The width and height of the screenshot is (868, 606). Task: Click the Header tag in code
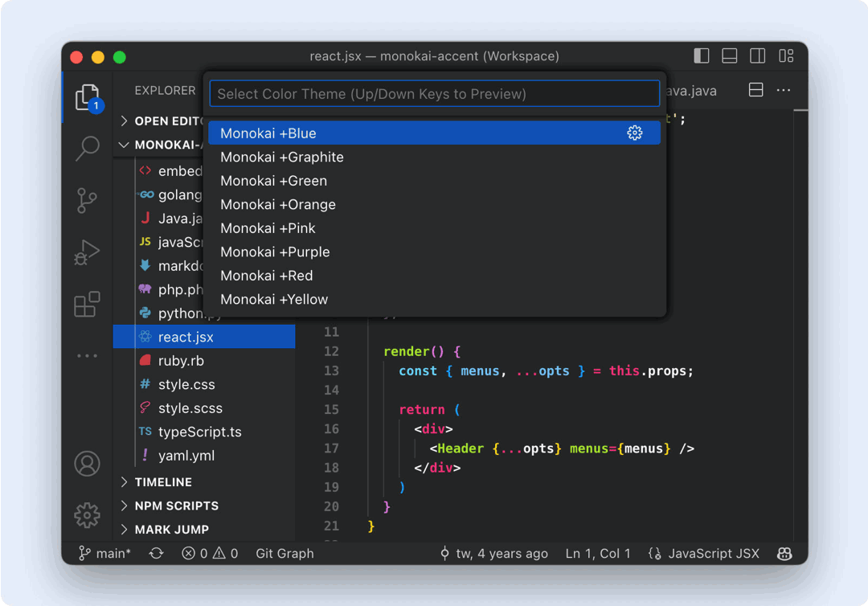460,448
